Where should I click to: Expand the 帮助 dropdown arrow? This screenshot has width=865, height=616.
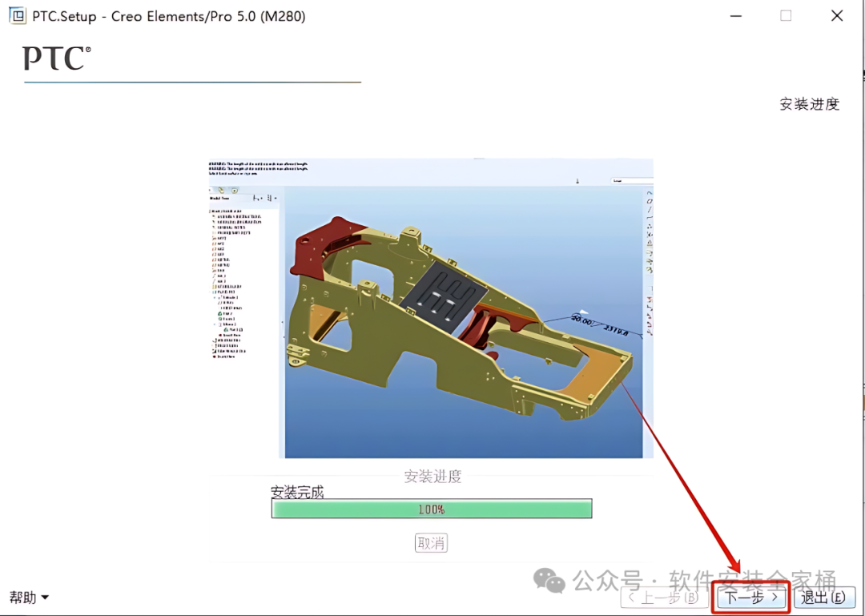45,598
